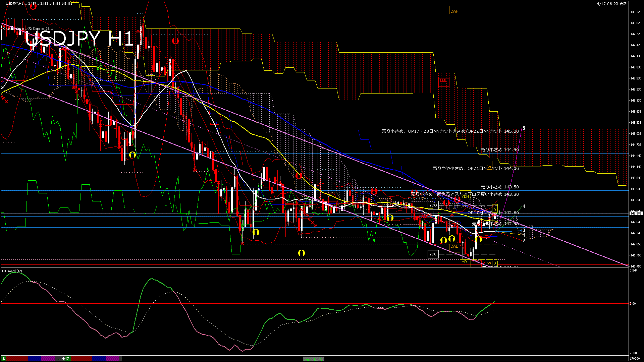This screenshot has width=644, height=362.
Task: Click the 145.00 sell order note text
Action: coord(450,131)
